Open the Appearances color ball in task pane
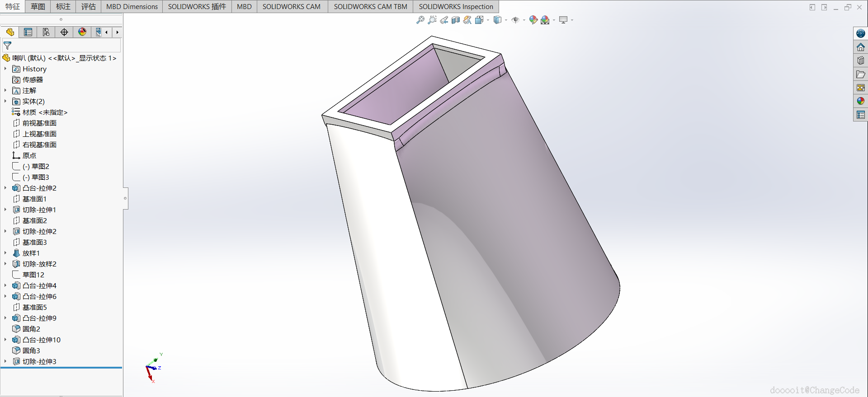The width and height of the screenshot is (868, 397). [860, 101]
